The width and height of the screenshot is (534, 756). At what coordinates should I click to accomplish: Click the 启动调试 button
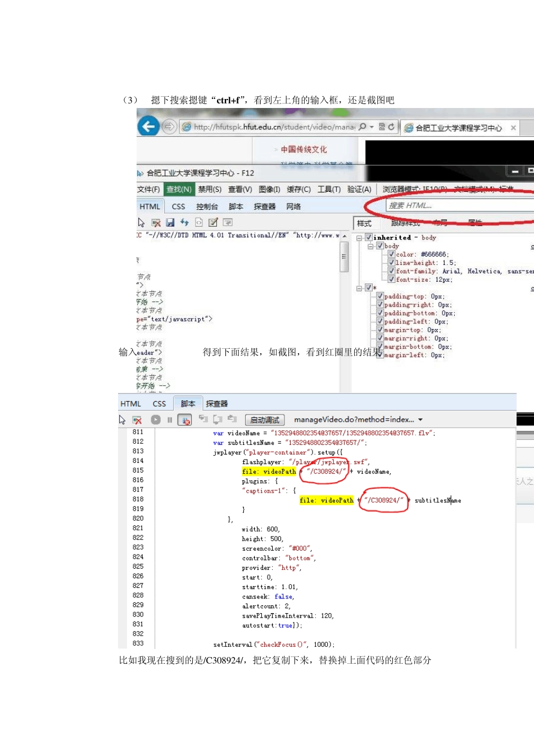tap(265, 420)
